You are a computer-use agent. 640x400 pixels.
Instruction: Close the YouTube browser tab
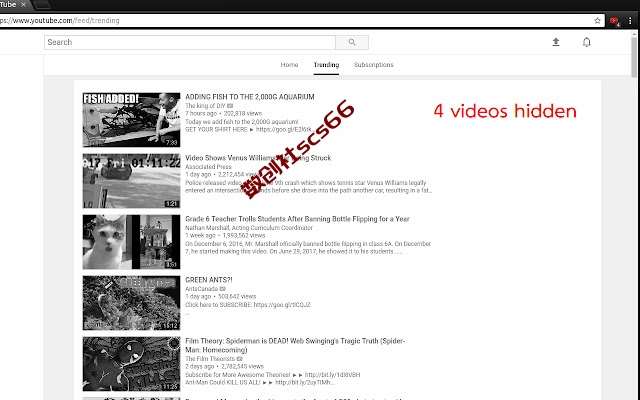[x=23, y=4]
